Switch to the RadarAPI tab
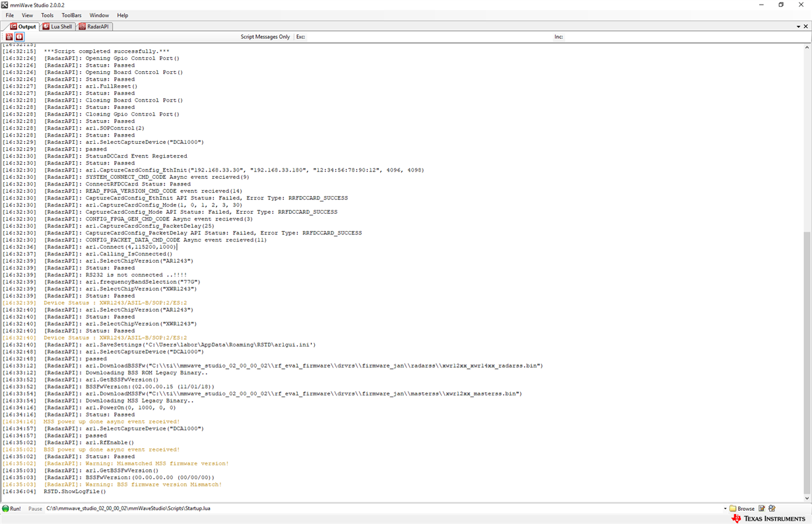The height and width of the screenshot is (524, 812). pyautogui.click(x=94, y=26)
